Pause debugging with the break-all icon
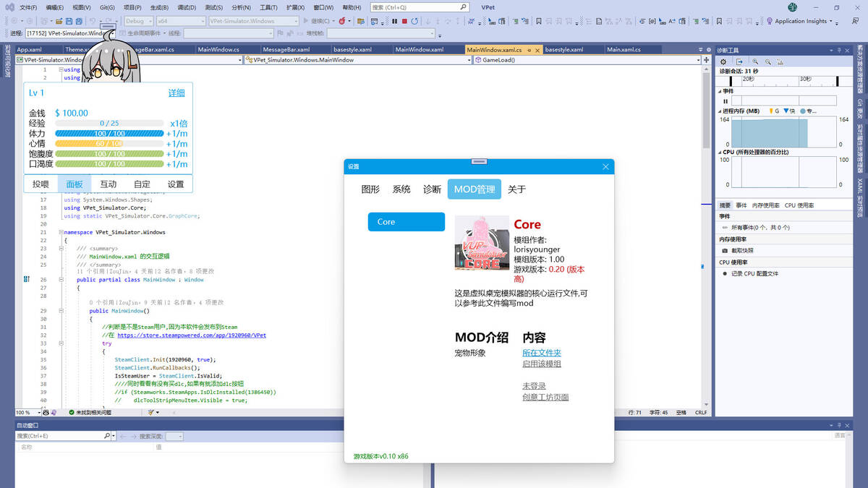The height and width of the screenshot is (488, 868). (x=394, y=21)
